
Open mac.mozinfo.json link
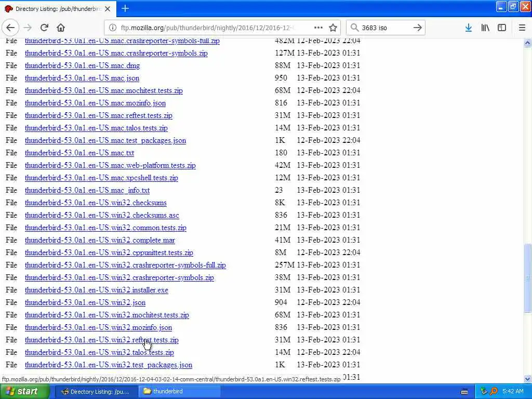(x=95, y=103)
